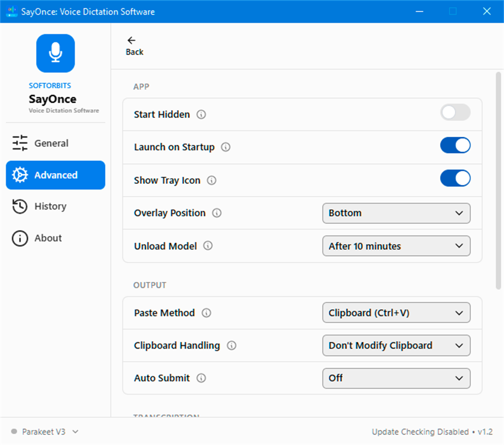This screenshot has height=445, width=504.
Task: Click the APP section heading
Action: click(x=141, y=87)
